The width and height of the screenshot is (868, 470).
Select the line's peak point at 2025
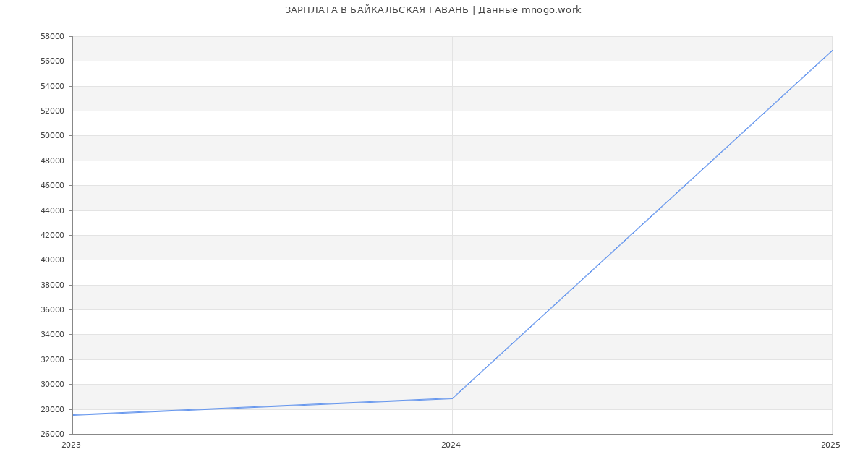pyautogui.click(x=831, y=51)
